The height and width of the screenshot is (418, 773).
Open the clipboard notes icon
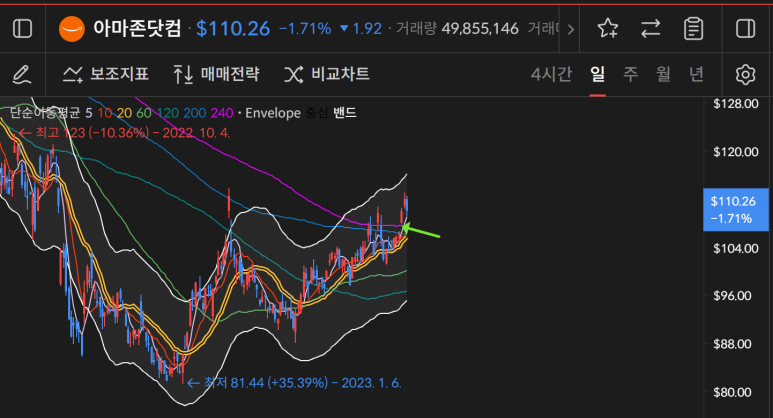(x=693, y=29)
